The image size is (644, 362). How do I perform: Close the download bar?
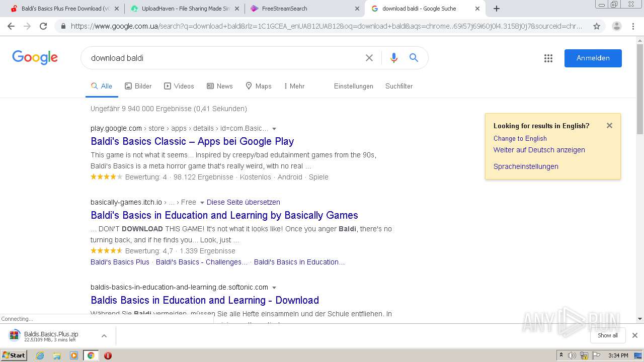635,335
